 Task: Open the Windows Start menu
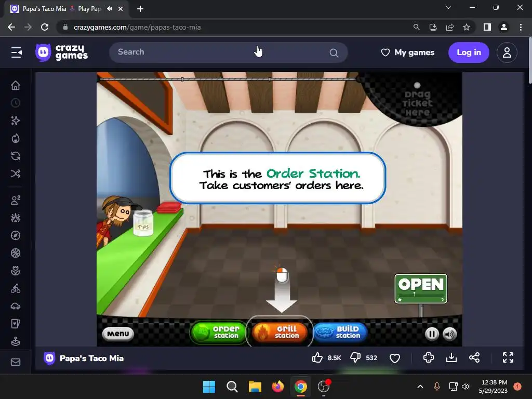[209, 387]
